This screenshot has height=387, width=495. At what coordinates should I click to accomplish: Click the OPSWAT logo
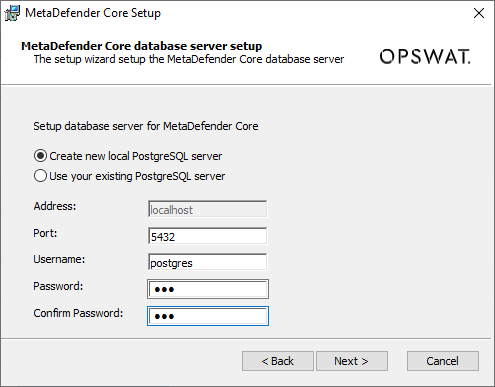(425, 57)
